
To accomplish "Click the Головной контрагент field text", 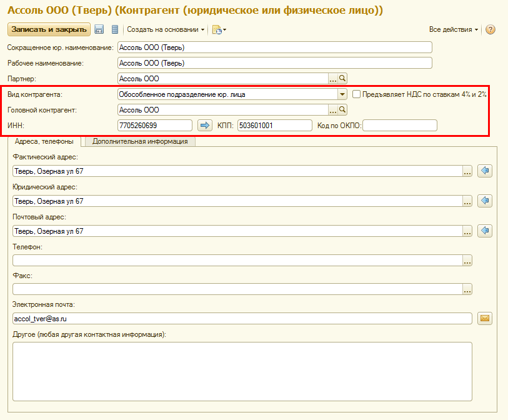I will (x=223, y=110).
